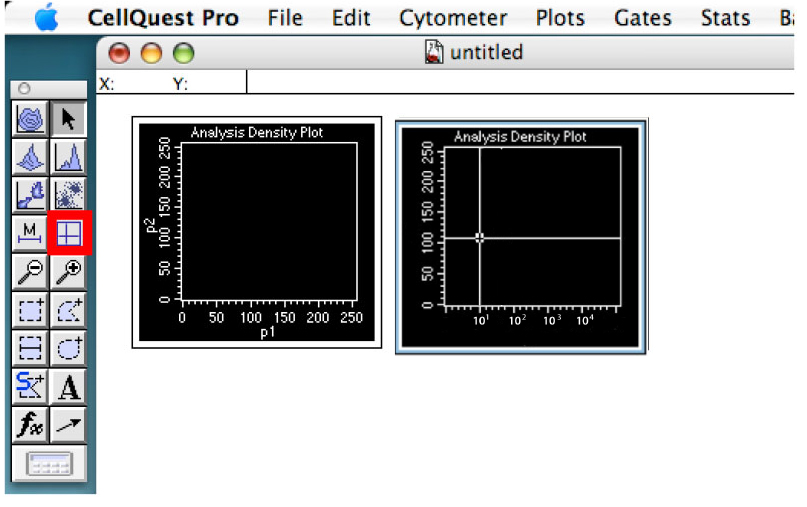Select the zoom in magnifier tool
Image resolution: width=807 pixels, height=507 pixels.
[x=68, y=271]
